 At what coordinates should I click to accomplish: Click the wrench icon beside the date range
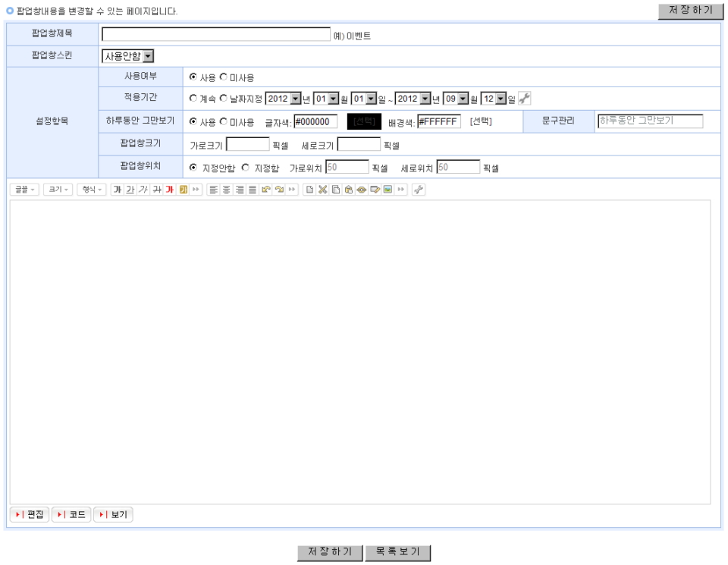coord(525,99)
